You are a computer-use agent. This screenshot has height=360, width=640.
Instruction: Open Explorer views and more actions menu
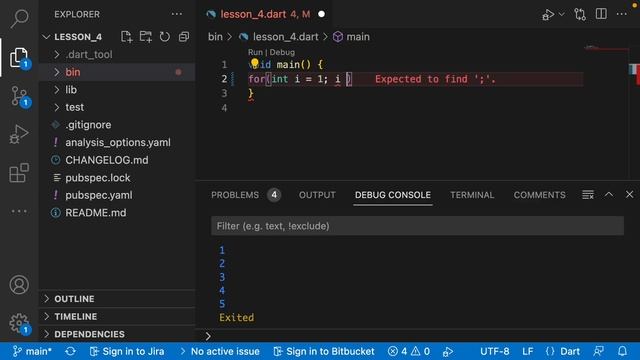coord(177,14)
